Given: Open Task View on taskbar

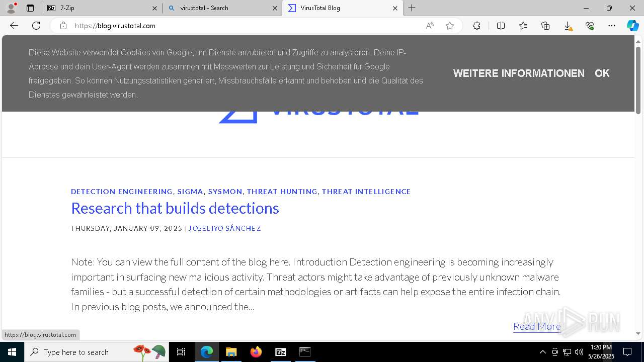Looking at the screenshot, I should (181, 352).
